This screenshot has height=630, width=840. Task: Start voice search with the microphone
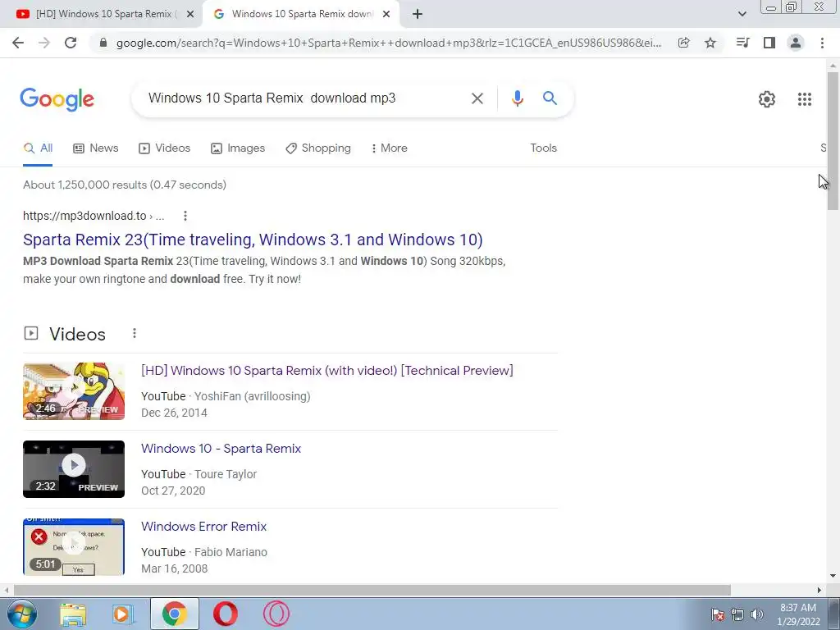[517, 98]
